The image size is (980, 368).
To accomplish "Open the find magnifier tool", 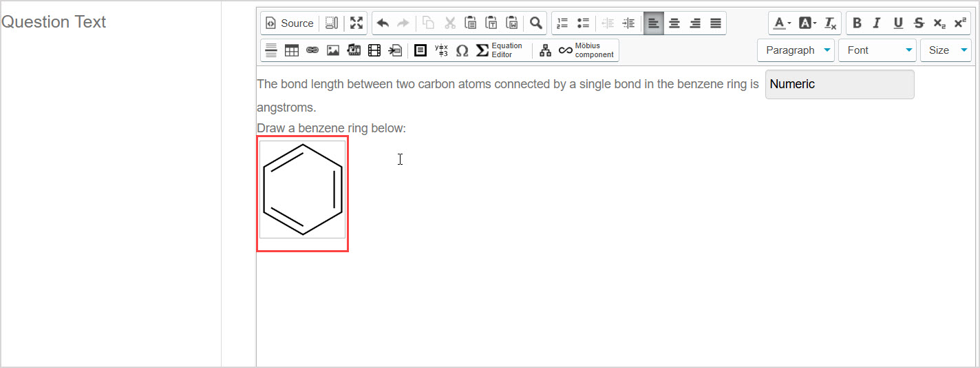I will click(x=535, y=23).
